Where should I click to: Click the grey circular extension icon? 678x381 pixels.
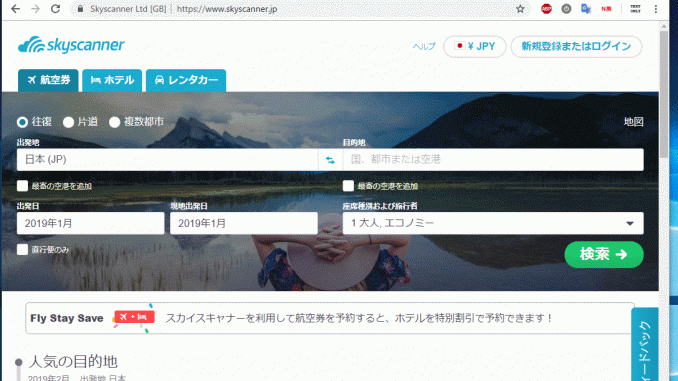pyautogui.click(x=566, y=9)
